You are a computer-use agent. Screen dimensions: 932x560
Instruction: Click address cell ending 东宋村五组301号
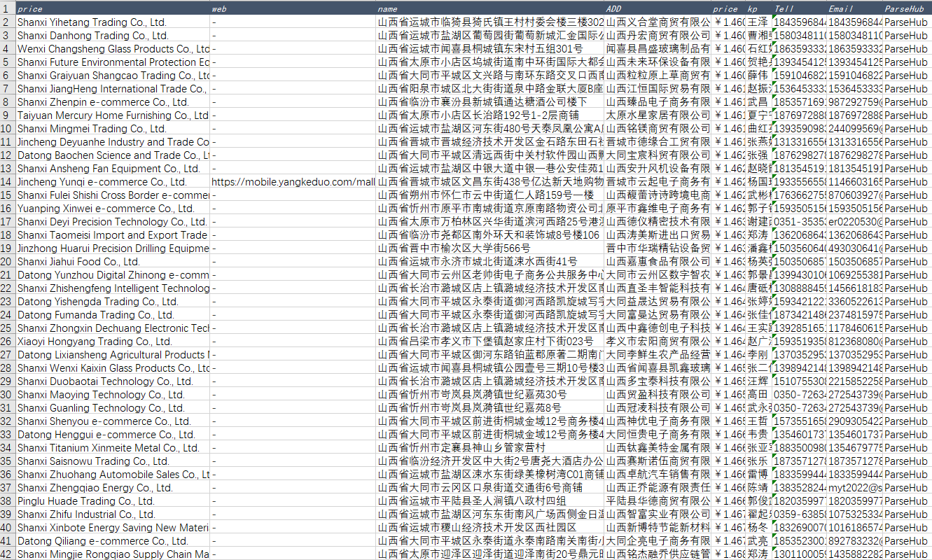click(x=490, y=49)
